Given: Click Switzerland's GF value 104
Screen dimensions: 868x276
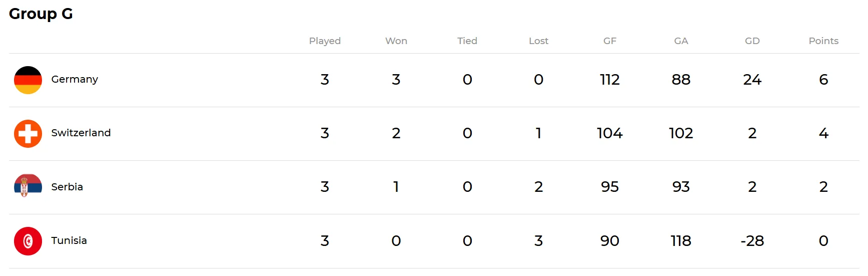Looking at the screenshot, I should coord(610,133).
